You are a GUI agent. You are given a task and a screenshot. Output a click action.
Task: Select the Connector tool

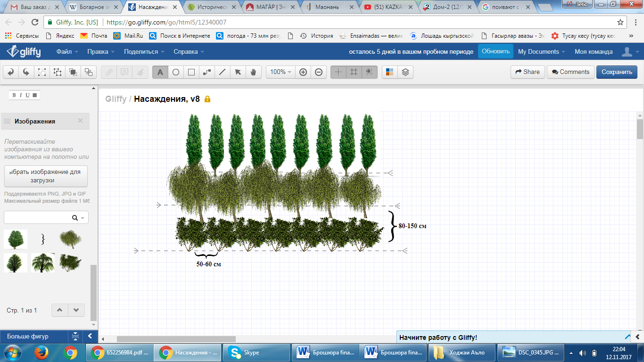coord(206,72)
